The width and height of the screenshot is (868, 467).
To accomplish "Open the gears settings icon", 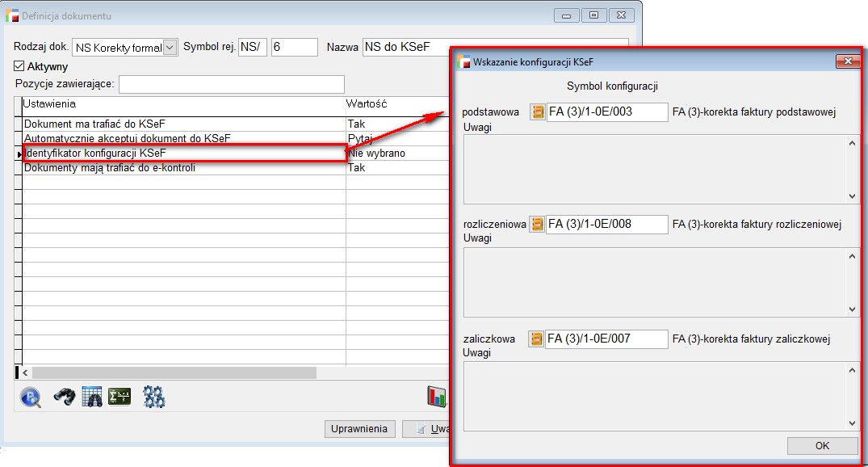I will click(153, 397).
